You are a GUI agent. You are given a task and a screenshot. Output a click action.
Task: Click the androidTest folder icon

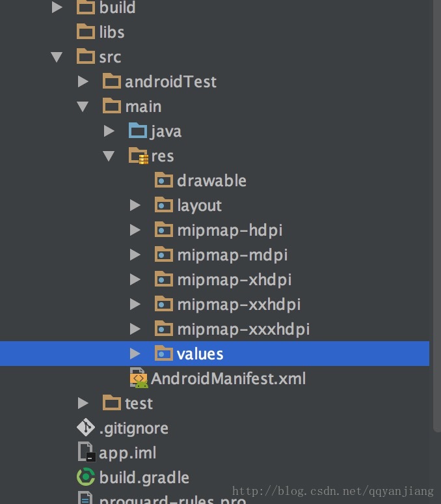[112, 81]
